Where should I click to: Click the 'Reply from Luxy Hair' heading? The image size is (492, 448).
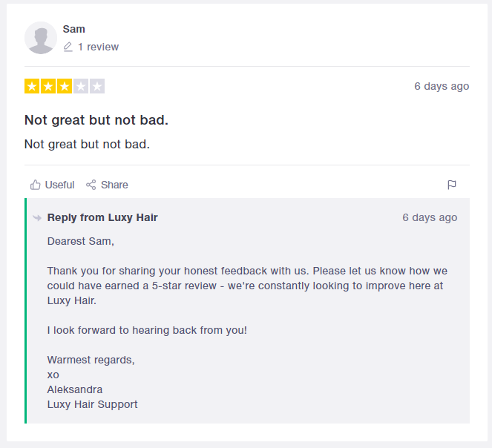click(102, 217)
